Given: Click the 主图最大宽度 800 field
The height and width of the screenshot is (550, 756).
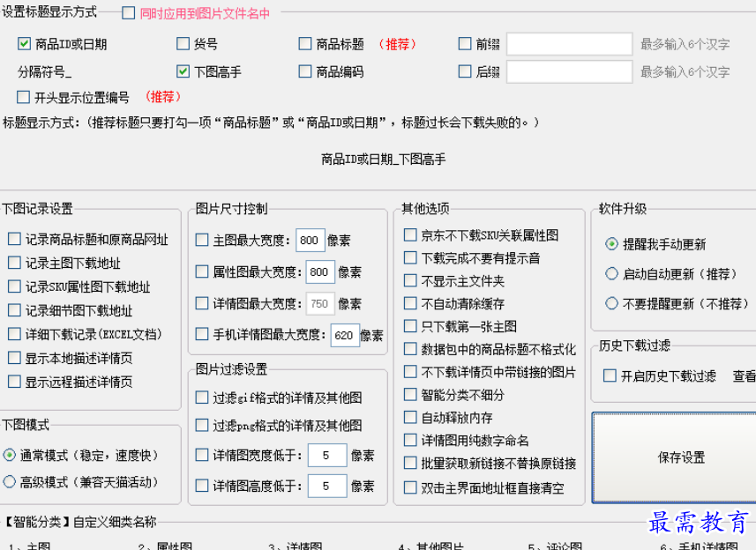Looking at the screenshot, I should (x=310, y=241).
